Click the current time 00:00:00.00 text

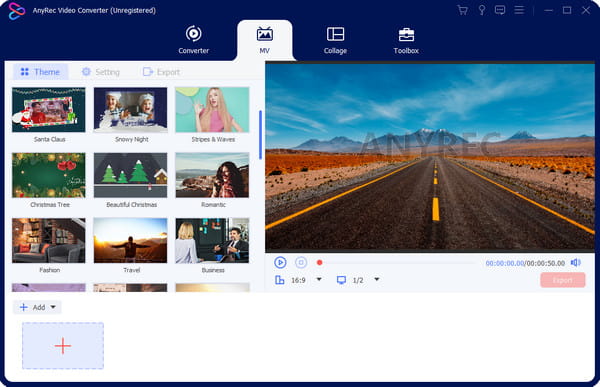coord(505,263)
